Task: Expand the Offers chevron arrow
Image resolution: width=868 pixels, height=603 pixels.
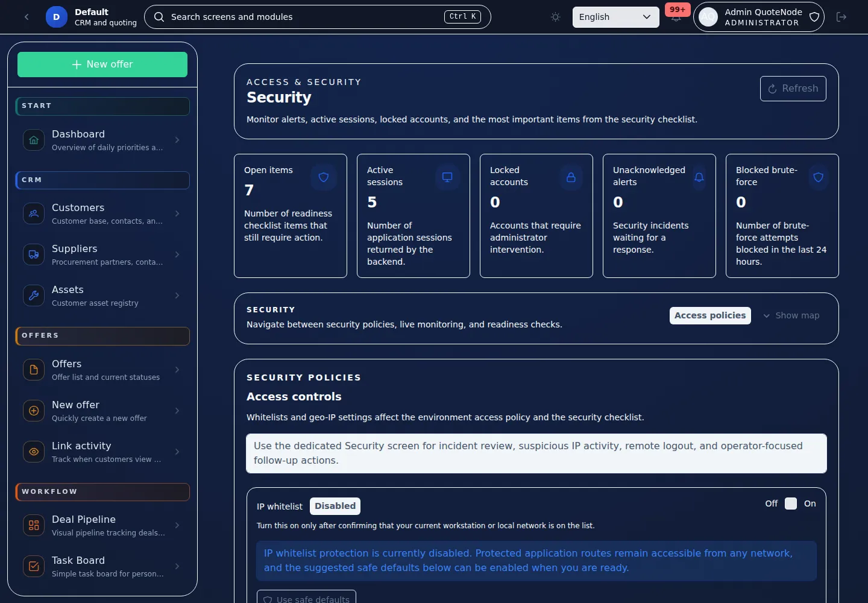Action: tap(177, 370)
